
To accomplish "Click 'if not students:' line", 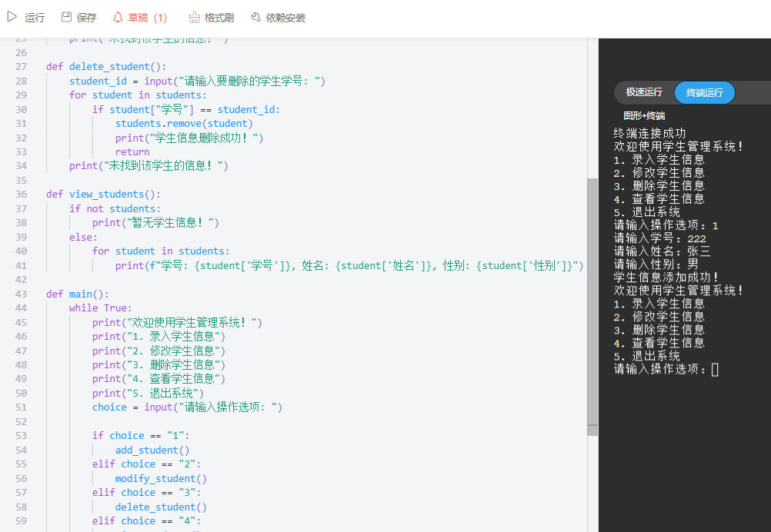I will tap(115, 209).
